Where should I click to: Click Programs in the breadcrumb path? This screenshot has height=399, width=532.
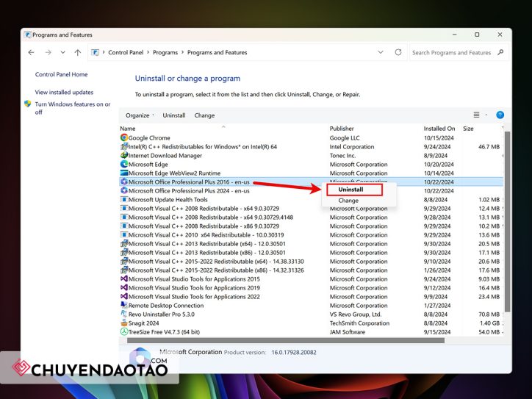tap(165, 52)
